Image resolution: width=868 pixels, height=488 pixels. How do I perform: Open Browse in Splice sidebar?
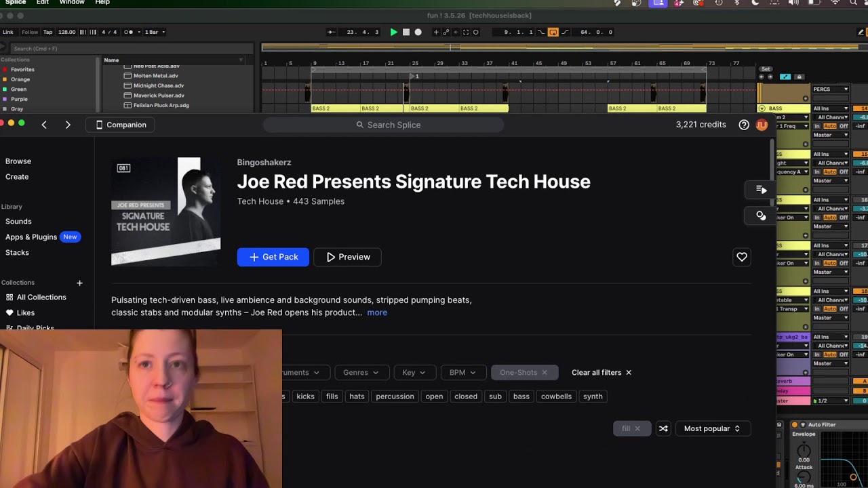tap(18, 161)
